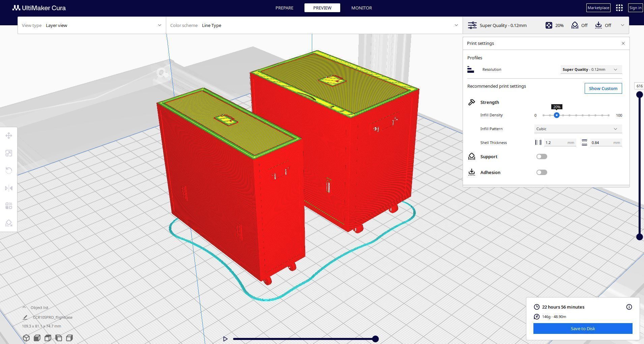
Task: Select the Move tool in left toolbar
Action: coord(9,136)
